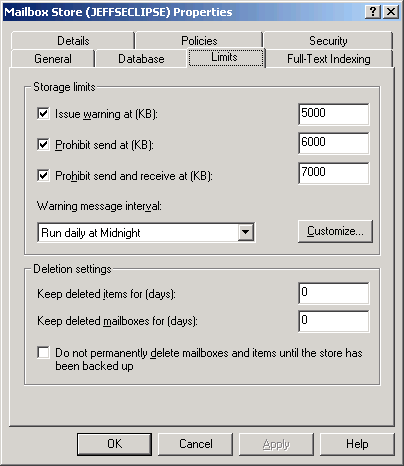Close the Mailbox Store Properties dialog
404x466 pixels.
pyautogui.click(x=391, y=12)
